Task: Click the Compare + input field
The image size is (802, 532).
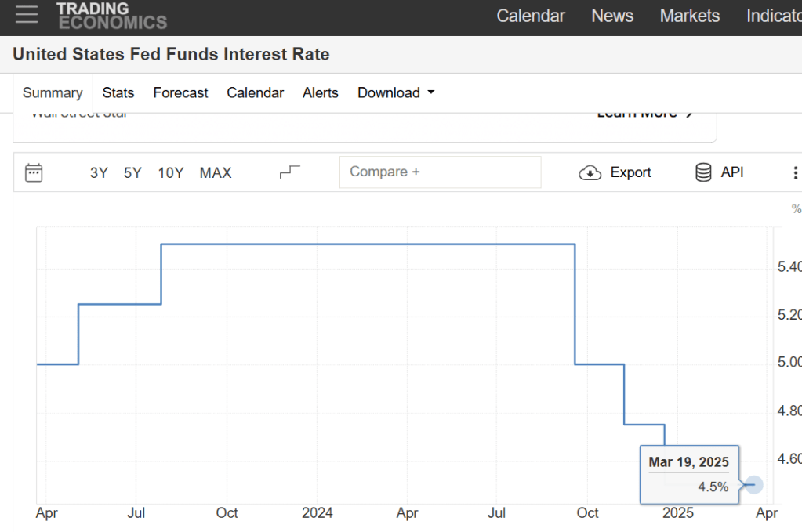Action: pos(440,172)
